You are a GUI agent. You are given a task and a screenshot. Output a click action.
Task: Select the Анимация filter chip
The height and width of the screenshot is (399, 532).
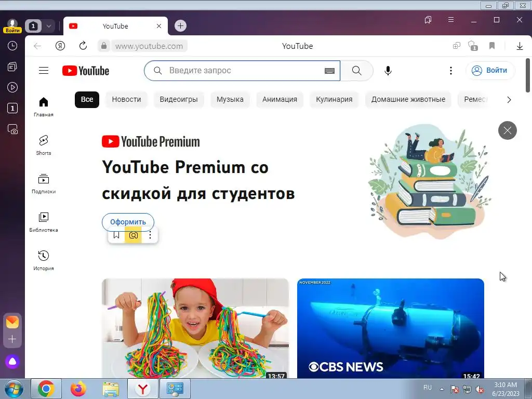point(280,99)
